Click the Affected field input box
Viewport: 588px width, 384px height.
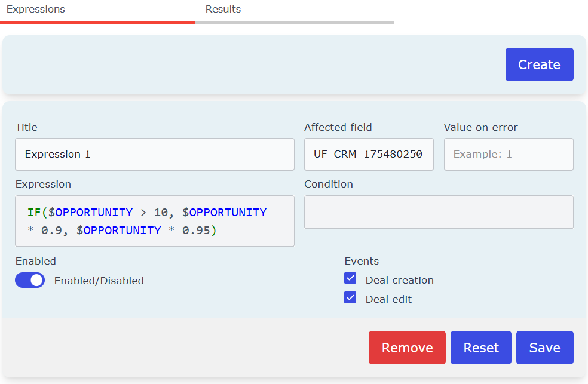click(x=369, y=154)
